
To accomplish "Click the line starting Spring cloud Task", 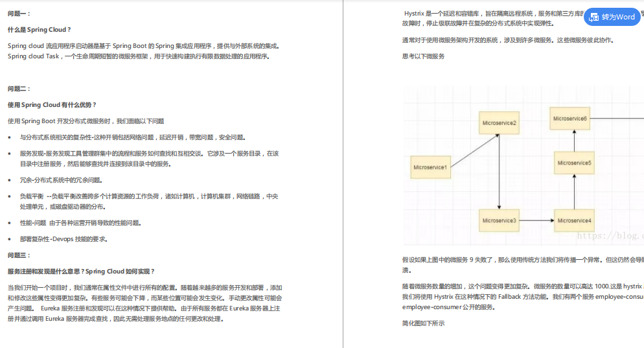I will [139, 56].
